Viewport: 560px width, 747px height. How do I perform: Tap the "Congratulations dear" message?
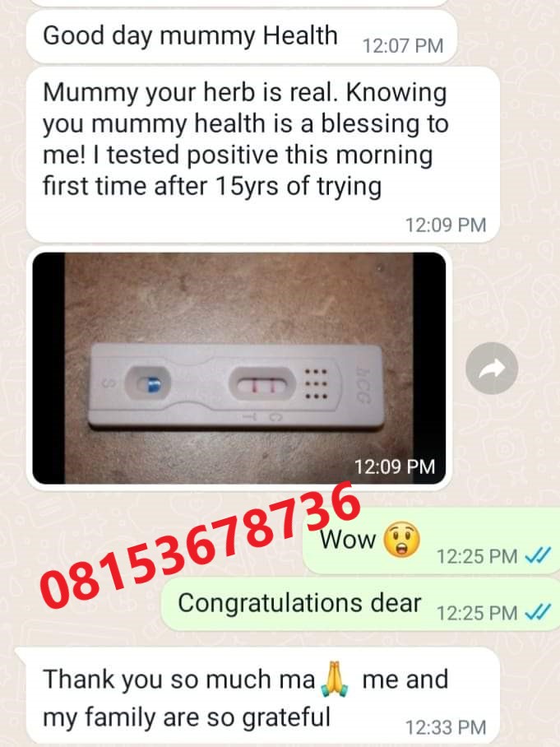point(360,604)
